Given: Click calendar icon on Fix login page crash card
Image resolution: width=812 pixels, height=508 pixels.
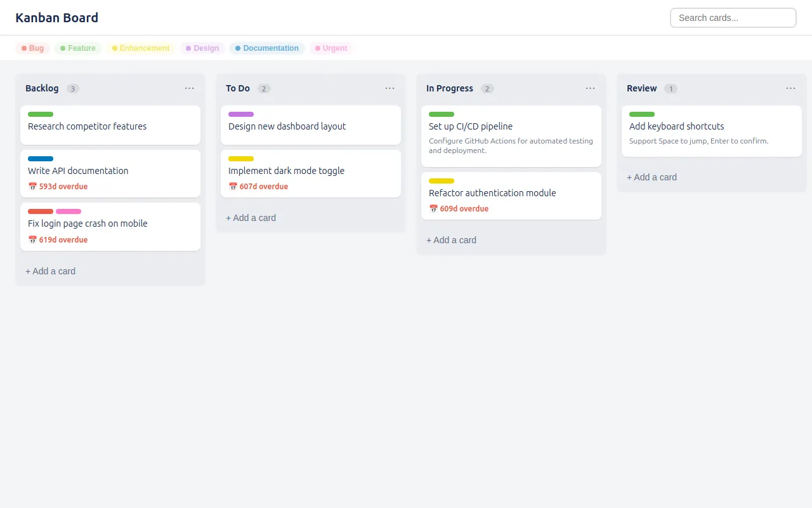Looking at the screenshot, I should pyautogui.click(x=32, y=240).
